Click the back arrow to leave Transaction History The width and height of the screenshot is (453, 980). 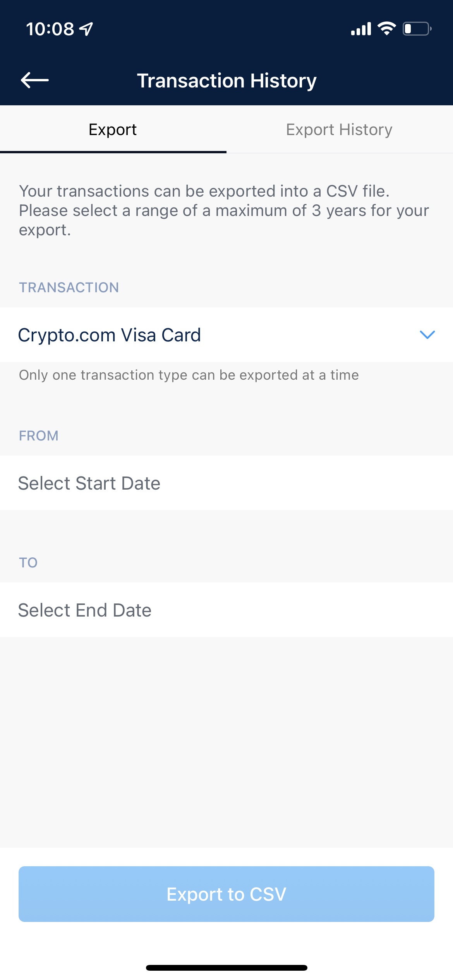coord(34,81)
